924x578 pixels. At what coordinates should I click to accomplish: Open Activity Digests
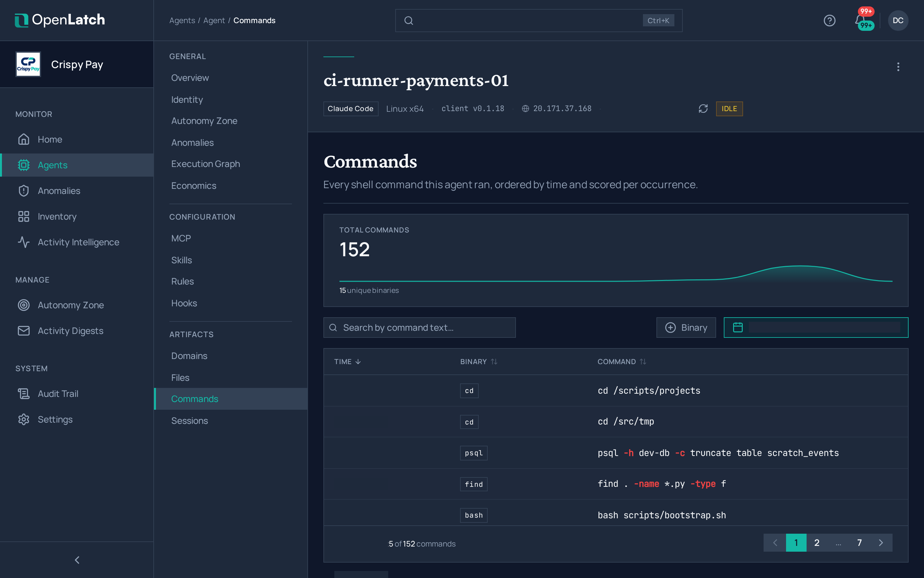pos(77,331)
